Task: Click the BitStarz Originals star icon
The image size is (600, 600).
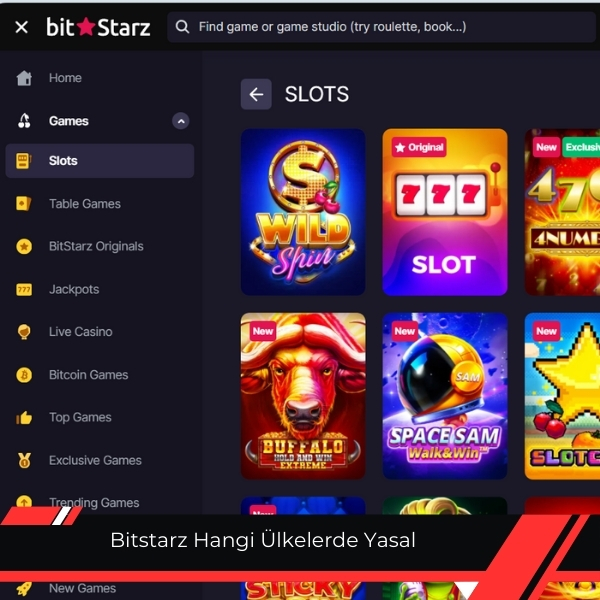Action: coord(24,246)
